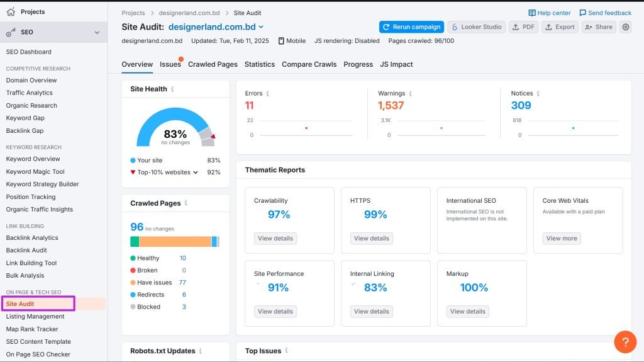Screen dimensions: 644x362
Task: Click the Rerun campaign button
Action: click(x=411, y=27)
